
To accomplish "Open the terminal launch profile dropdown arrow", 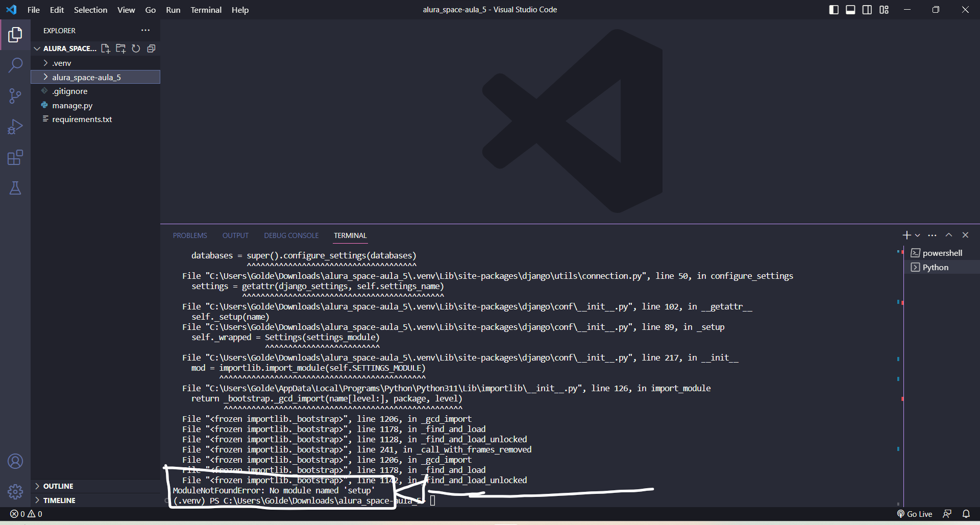I will [917, 235].
